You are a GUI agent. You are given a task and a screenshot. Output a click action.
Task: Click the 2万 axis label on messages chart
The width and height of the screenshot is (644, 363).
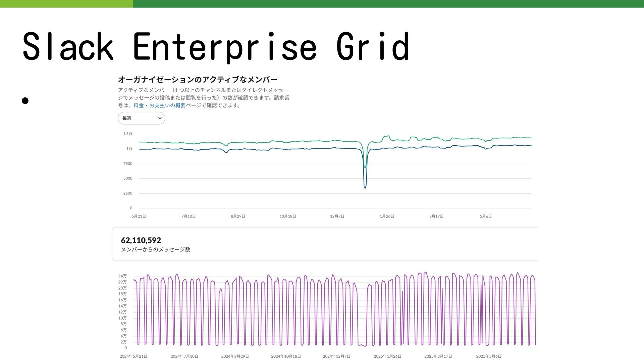click(x=123, y=342)
